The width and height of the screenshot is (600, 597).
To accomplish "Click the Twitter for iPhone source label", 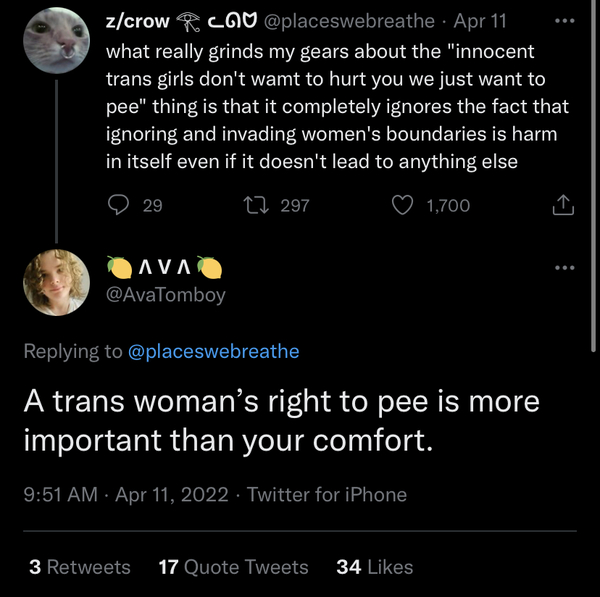I will 327,494.
